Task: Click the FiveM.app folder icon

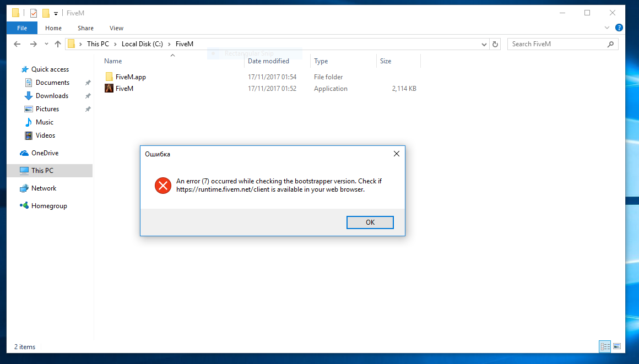Action: [x=109, y=77]
